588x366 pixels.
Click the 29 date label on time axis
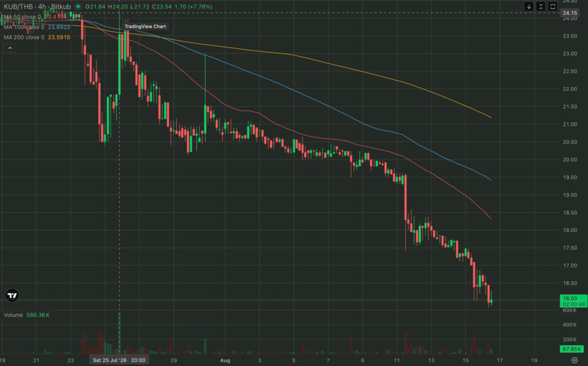coord(173,360)
